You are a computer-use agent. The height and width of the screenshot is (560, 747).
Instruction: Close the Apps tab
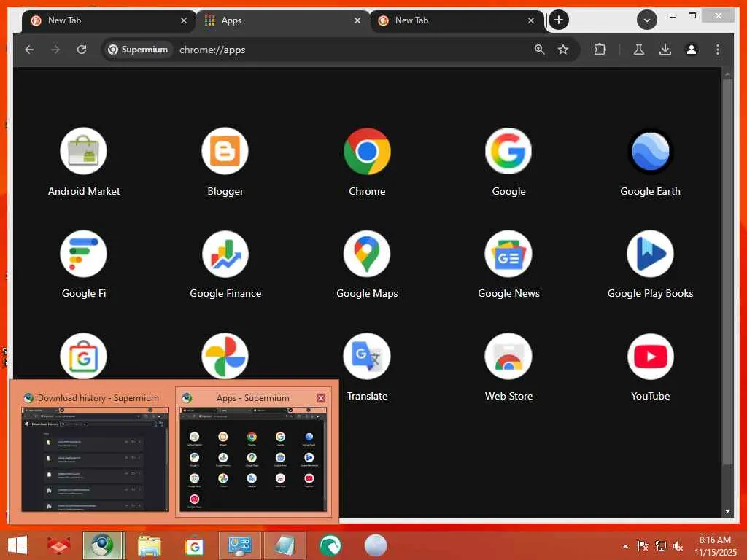(357, 20)
